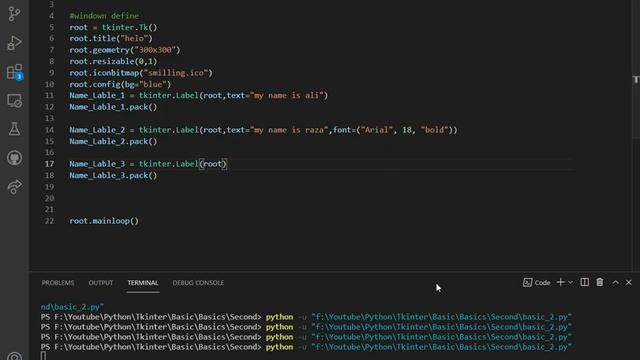Click the root.geometry("300x300") line
Viewport: 640px width, 360px height.
(x=124, y=50)
